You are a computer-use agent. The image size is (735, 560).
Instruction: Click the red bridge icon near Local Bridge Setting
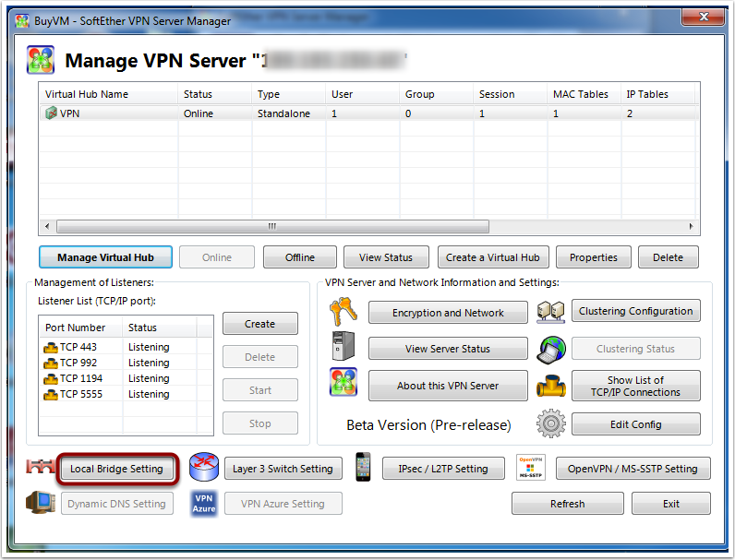[41, 466]
